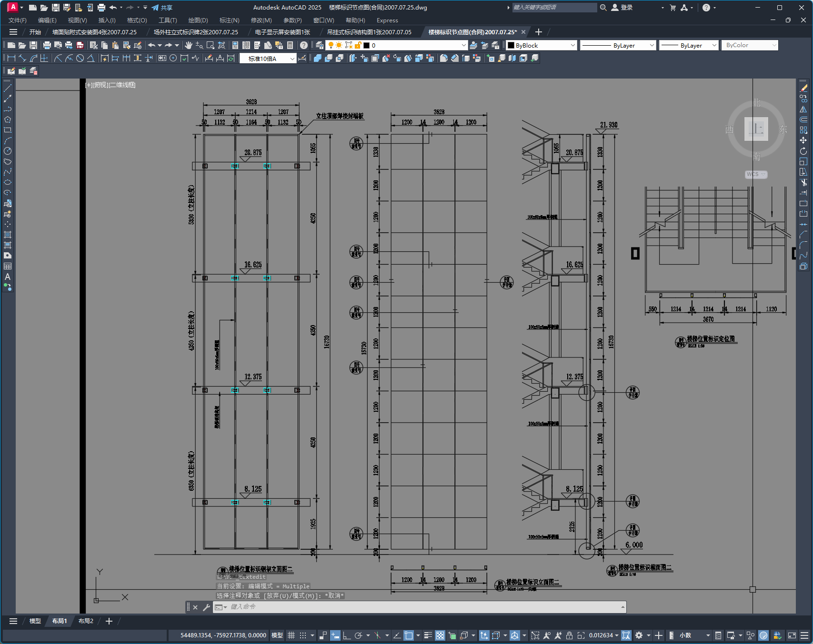Click the Diameter dimension tool icon

tap(80, 58)
